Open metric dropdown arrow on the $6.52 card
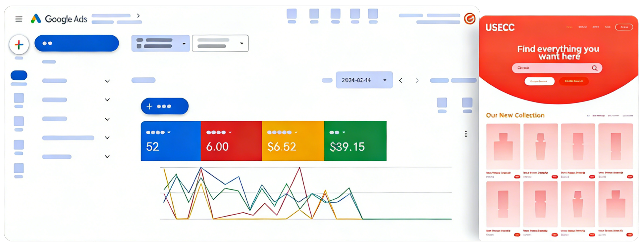644x246 pixels. coord(296,132)
